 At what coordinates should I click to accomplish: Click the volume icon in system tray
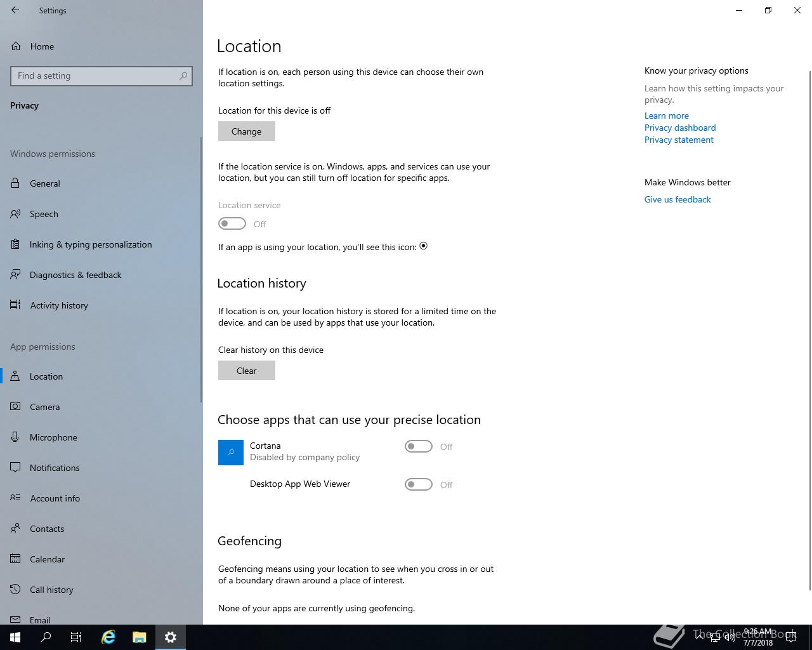(730, 637)
